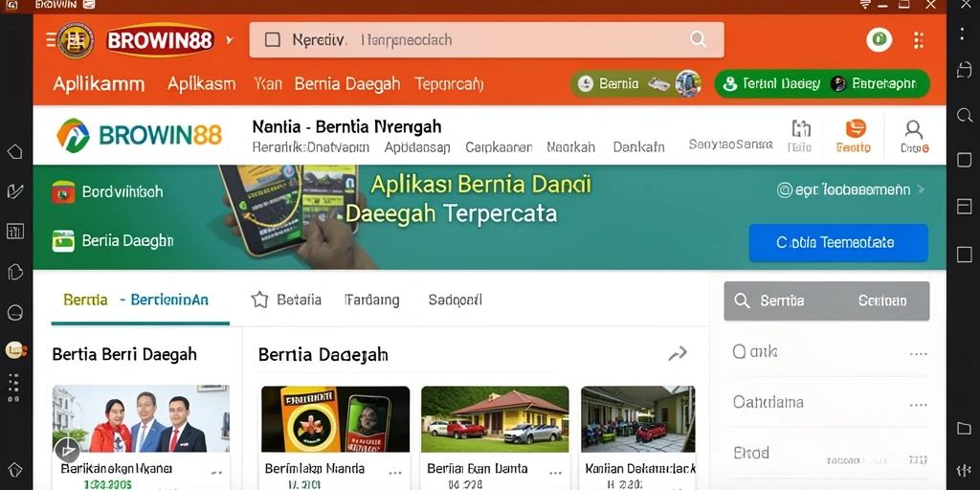Open the phone app poster thumbnail

(335, 419)
